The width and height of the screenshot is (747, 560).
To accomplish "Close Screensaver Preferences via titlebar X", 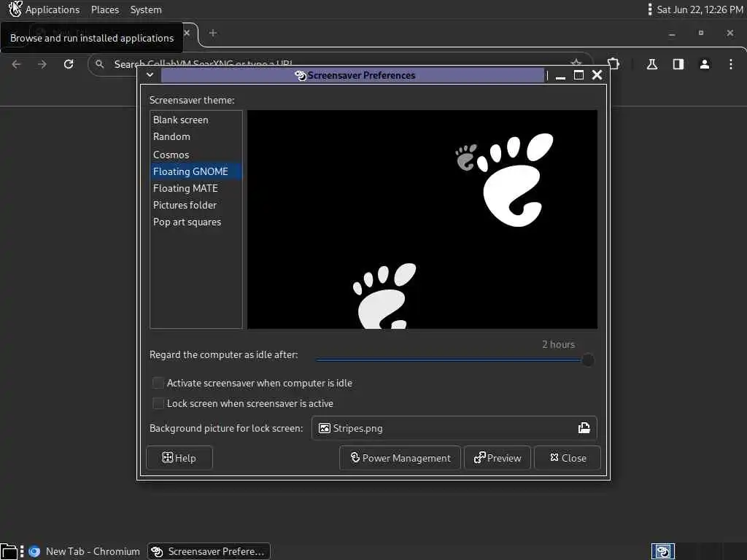I will [x=597, y=75].
